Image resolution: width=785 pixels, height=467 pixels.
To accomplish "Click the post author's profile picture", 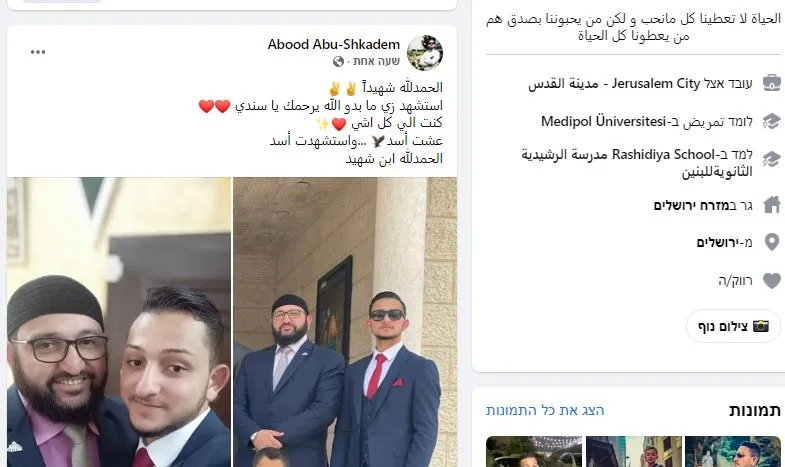I will pos(425,53).
